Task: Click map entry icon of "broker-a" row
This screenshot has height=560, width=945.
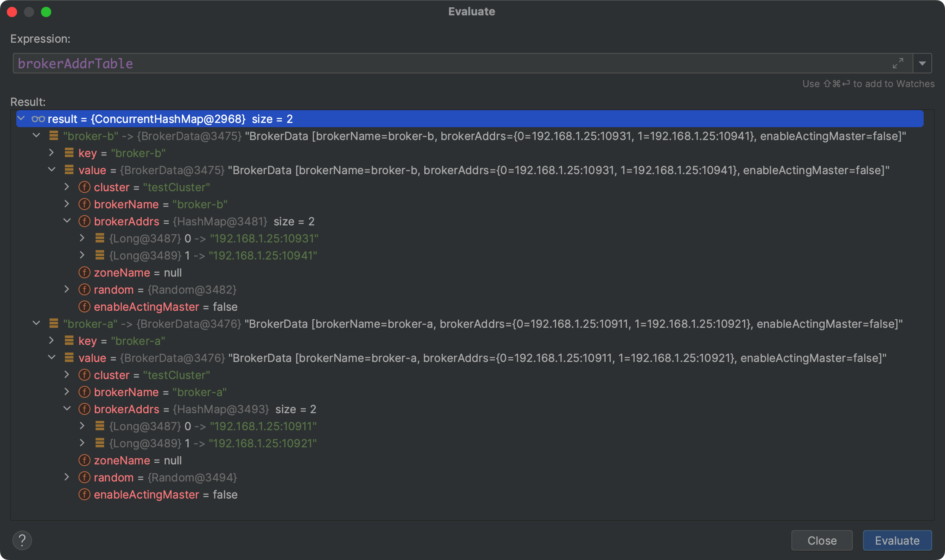Action: [54, 324]
